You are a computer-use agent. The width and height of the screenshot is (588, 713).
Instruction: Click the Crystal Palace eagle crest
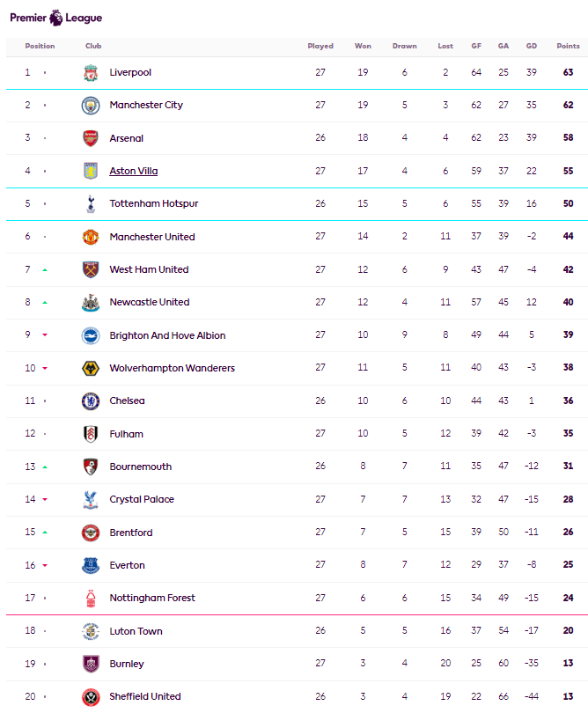coord(91,499)
